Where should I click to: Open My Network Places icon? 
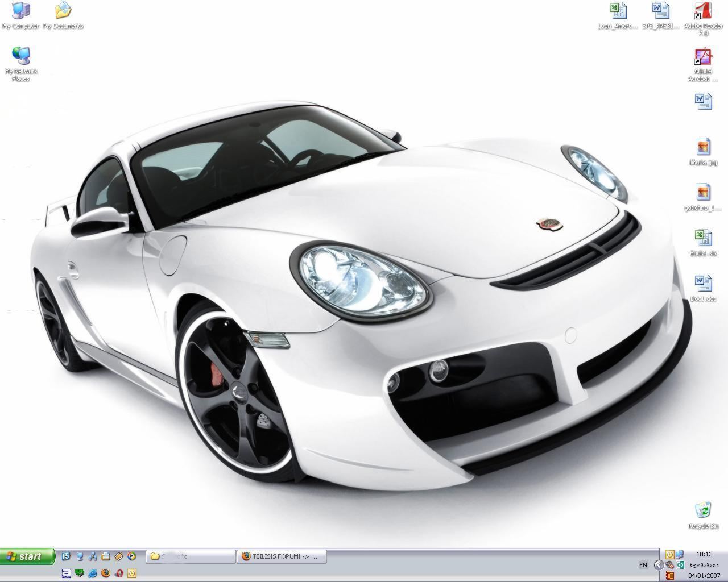[x=21, y=56]
